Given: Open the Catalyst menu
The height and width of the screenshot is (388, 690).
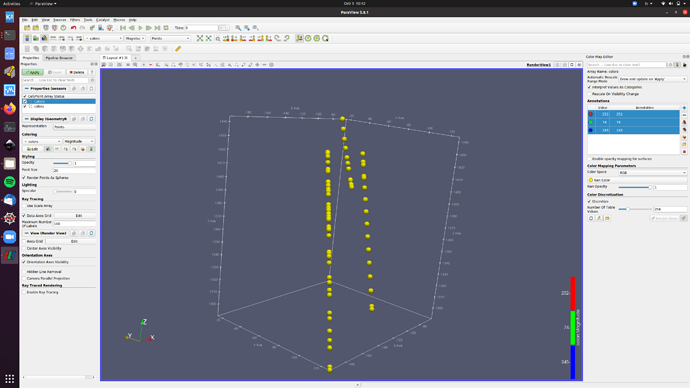Looking at the screenshot, I should 103,20.
